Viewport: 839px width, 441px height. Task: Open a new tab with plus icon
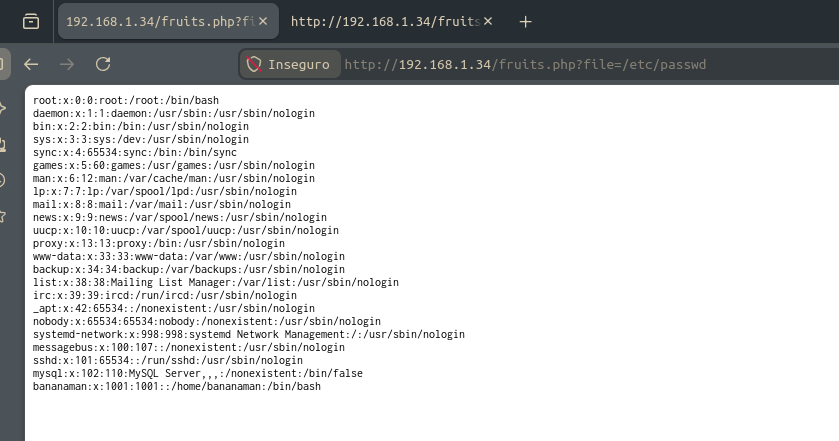tap(525, 21)
